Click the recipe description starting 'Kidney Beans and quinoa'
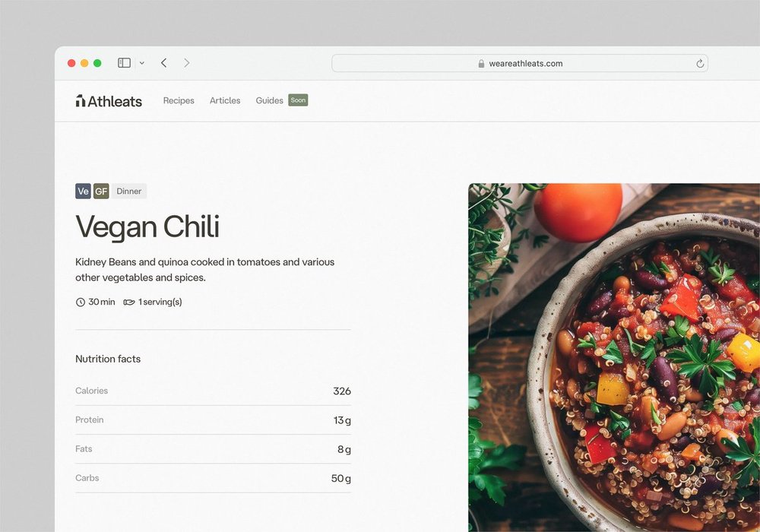760x532 pixels. (205, 269)
